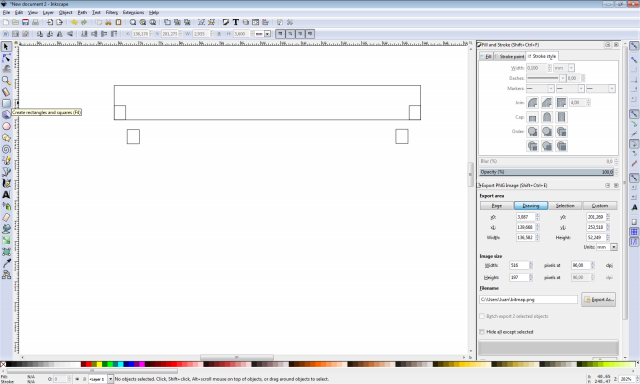Screen dimensions: 640x384
Task: Set export area to Drawing
Action: click(531, 206)
